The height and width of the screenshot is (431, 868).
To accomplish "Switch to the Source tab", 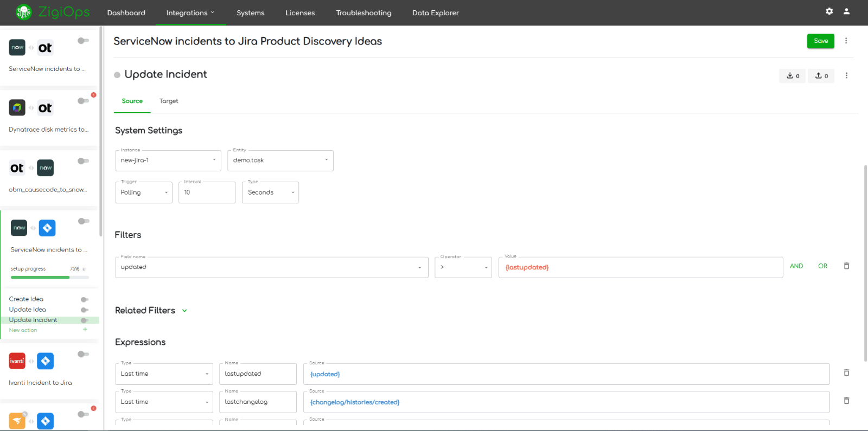I will pos(132,101).
